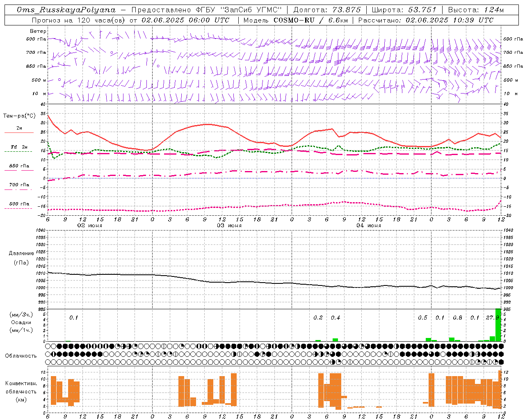Image resolution: width=525 pixels, height=420 pixels.
Task: Click the longitude value 'Долгота: 73.875'
Action: click(327, 10)
